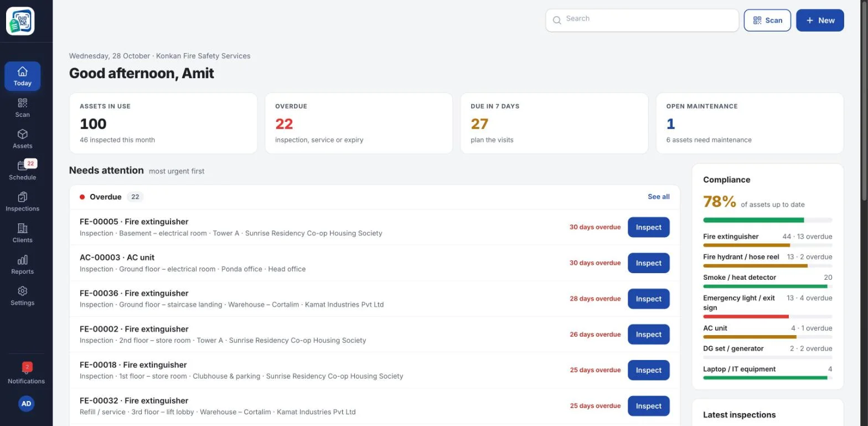Click the Overdue count badge 22
This screenshot has width=868, height=426.
pos(135,197)
